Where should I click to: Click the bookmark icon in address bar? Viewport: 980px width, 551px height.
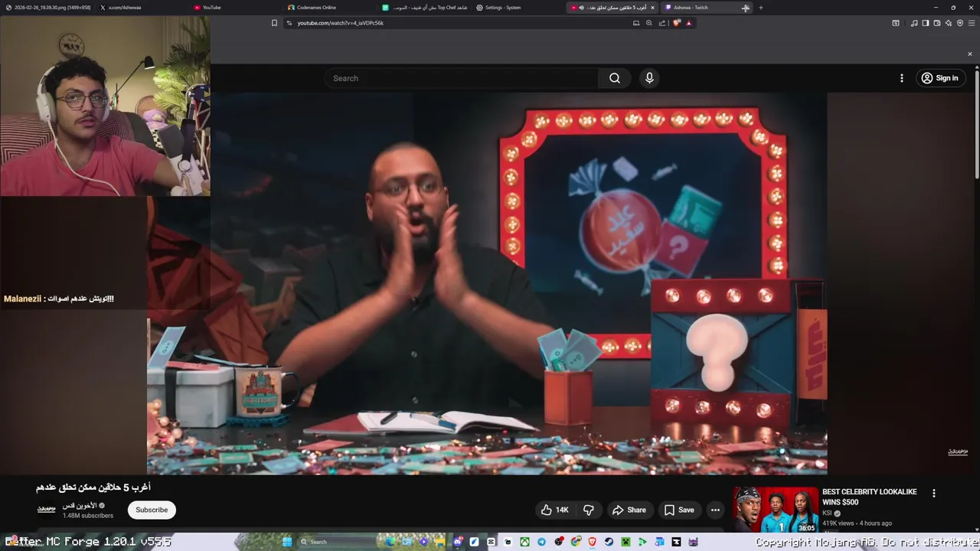click(x=274, y=23)
